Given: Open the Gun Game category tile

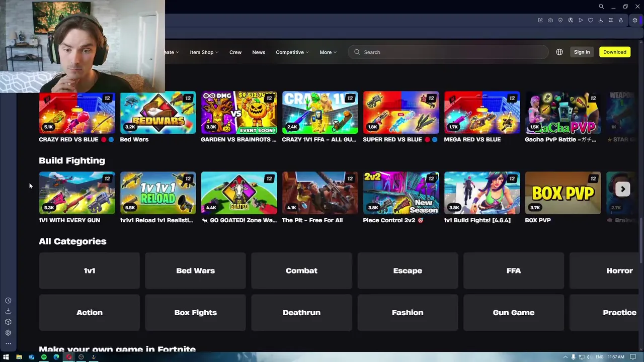Looking at the screenshot, I should pyautogui.click(x=514, y=313).
